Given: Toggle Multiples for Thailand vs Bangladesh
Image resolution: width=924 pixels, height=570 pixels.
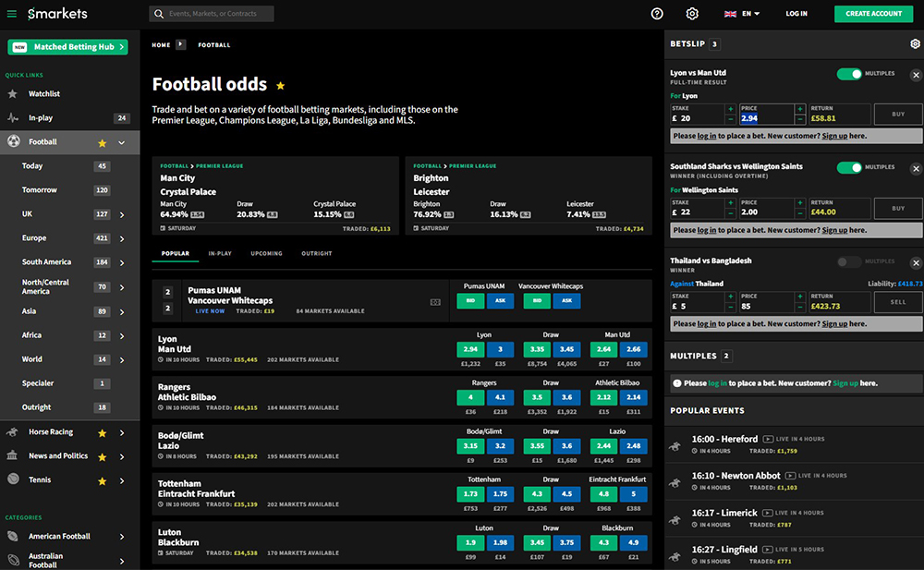Looking at the screenshot, I should click(849, 261).
